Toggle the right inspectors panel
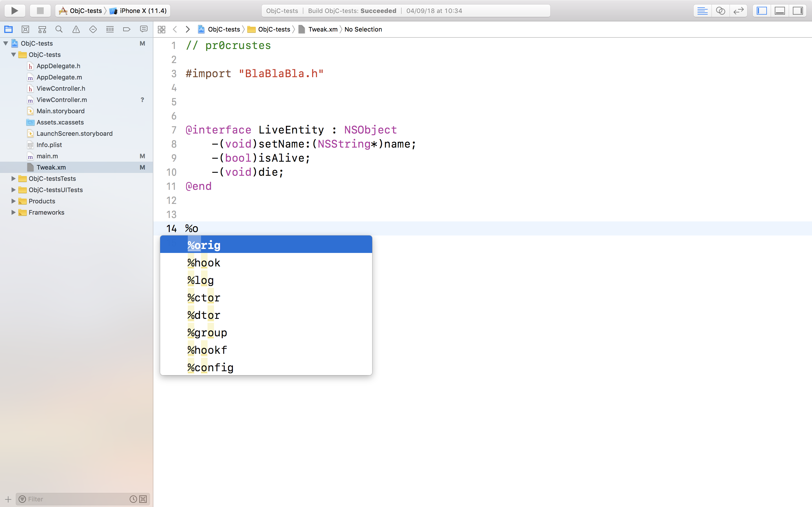812x507 pixels. [x=798, y=11]
